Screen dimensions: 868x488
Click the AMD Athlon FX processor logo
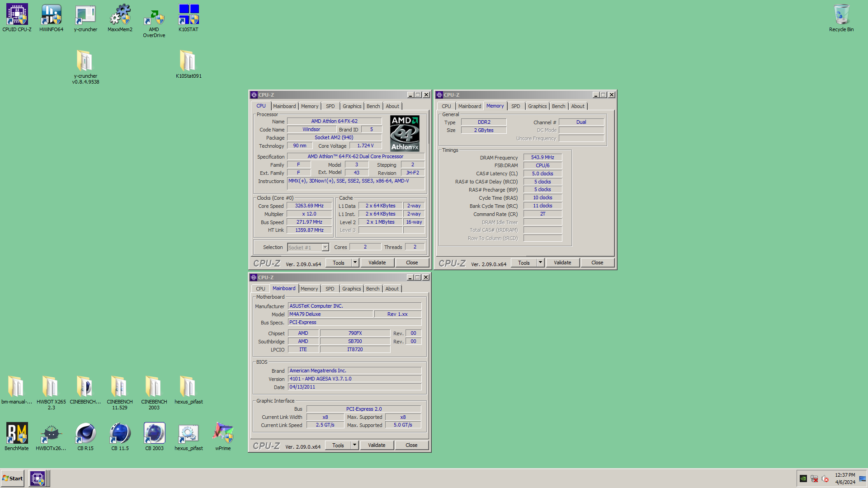click(x=405, y=133)
